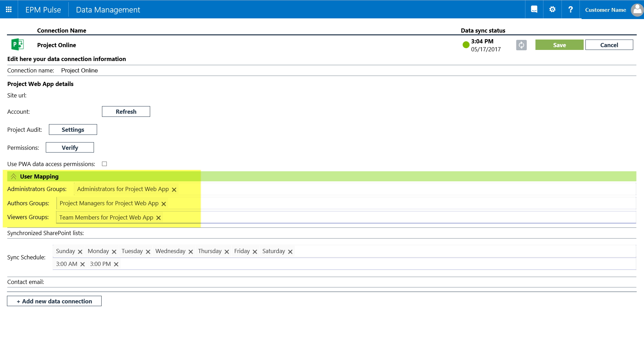
Task: Open the help question mark icon
Action: click(570, 9)
